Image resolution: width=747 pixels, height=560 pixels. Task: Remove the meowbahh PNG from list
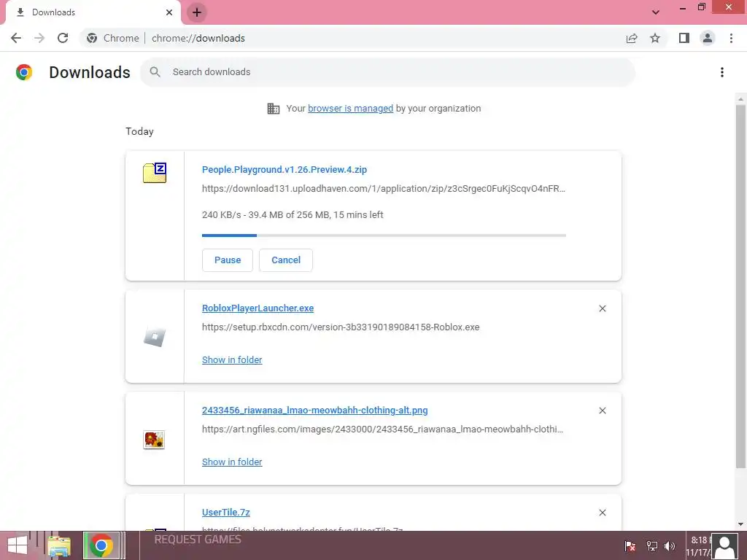click(x=602, y=411)
